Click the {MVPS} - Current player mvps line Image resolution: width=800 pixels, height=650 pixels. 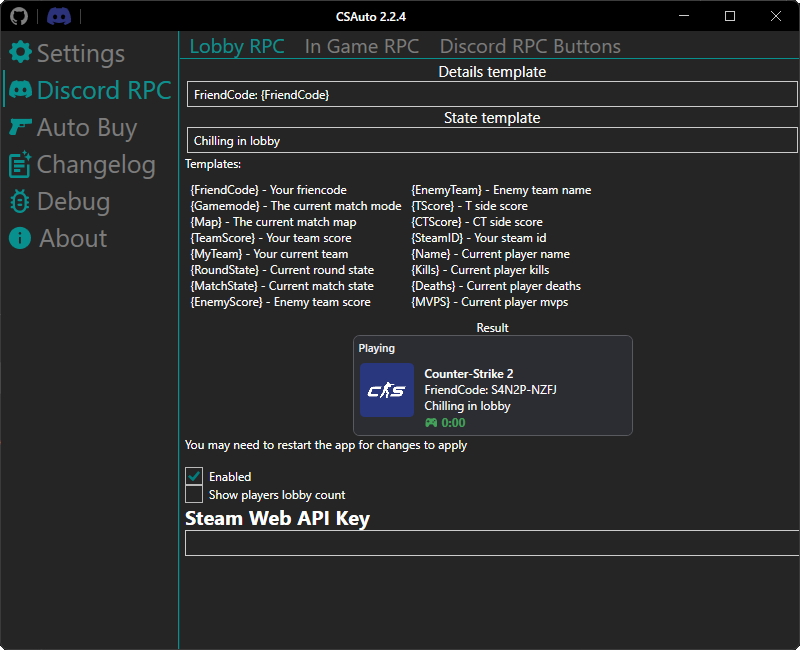pos(489,302)
